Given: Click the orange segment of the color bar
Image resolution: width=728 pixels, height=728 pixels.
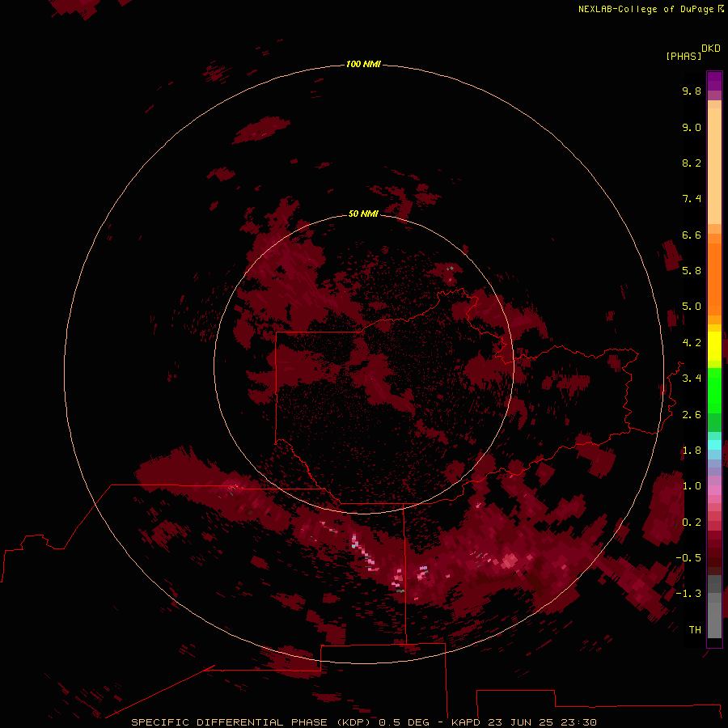Looking at the screenshot, I should 714,278.
